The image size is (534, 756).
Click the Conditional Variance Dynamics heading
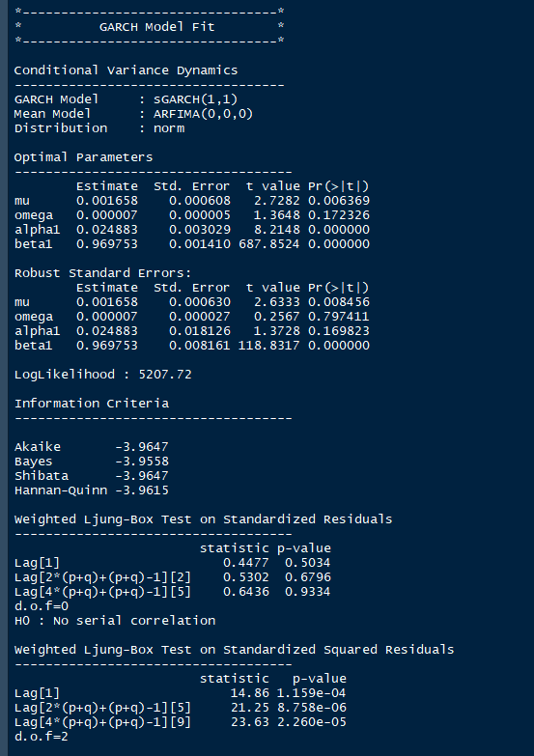pos(126,70)
